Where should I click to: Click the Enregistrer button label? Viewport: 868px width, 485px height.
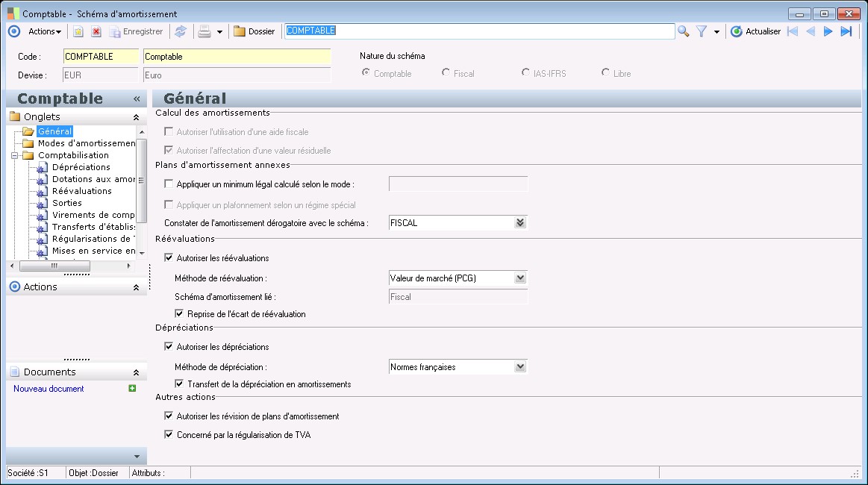tap(143, 31)
